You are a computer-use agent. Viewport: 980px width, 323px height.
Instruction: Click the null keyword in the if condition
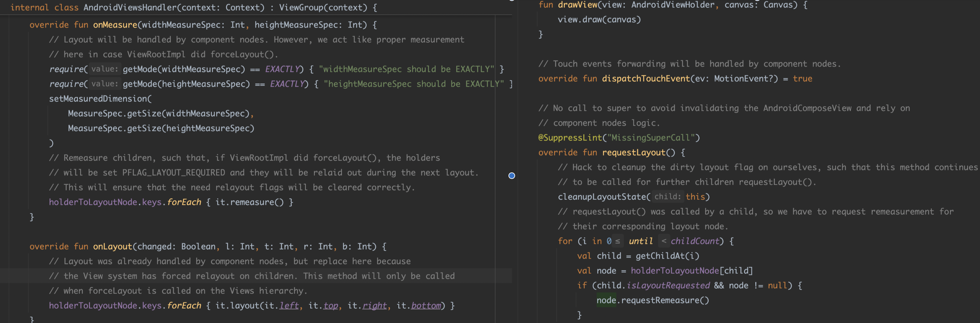point(777,286)
